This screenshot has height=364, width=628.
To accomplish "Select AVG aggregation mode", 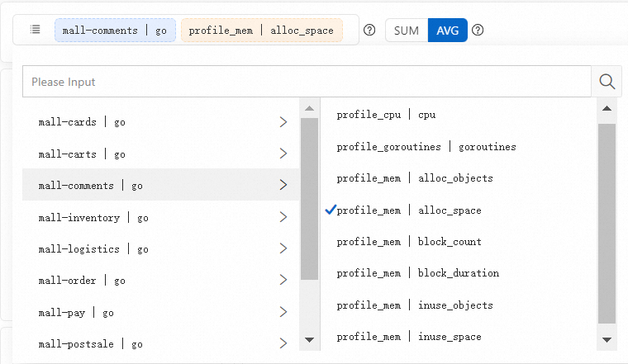I will click(448, 31).
